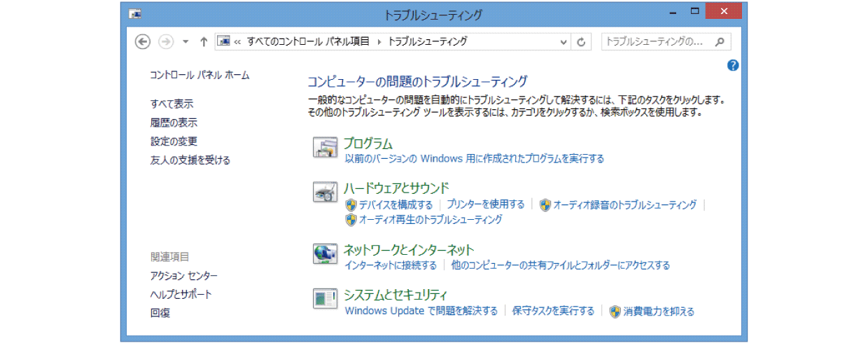Open オーディオ再生のトラブルシューティング link
The image size is (868, 343).
coord(430,220)
